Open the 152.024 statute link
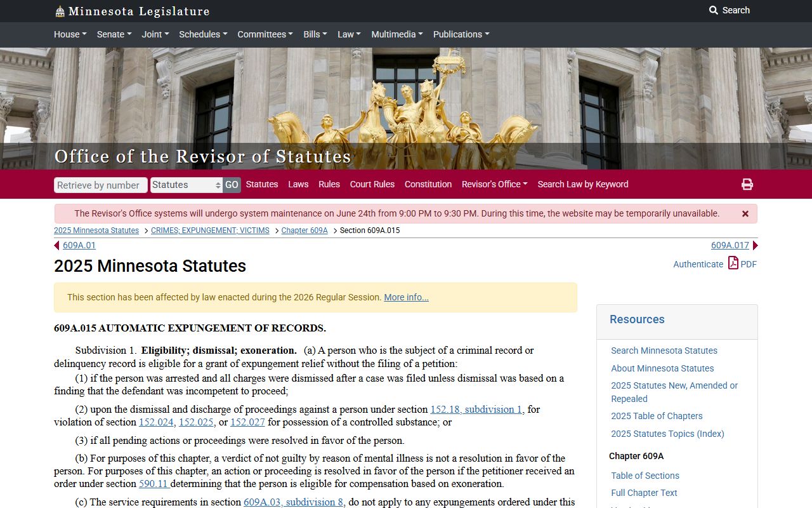This screenshot has height=508, width=812. click(x=156, y=422)
